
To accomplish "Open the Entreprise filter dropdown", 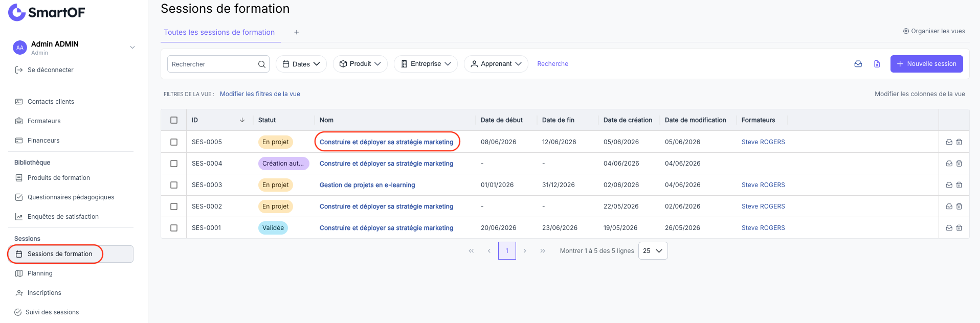I will (426, 64).
